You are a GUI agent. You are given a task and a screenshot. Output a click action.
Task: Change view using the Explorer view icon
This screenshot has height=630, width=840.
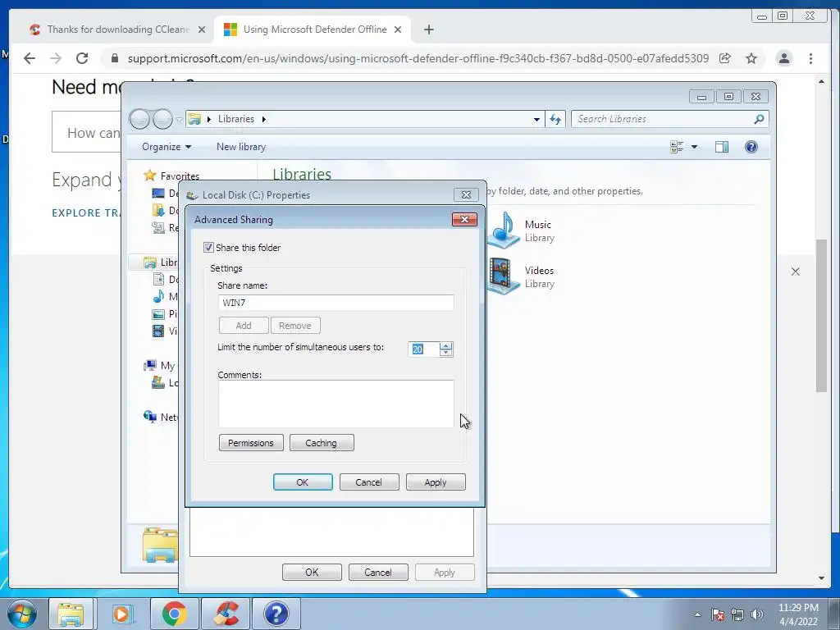coord(677,147)
